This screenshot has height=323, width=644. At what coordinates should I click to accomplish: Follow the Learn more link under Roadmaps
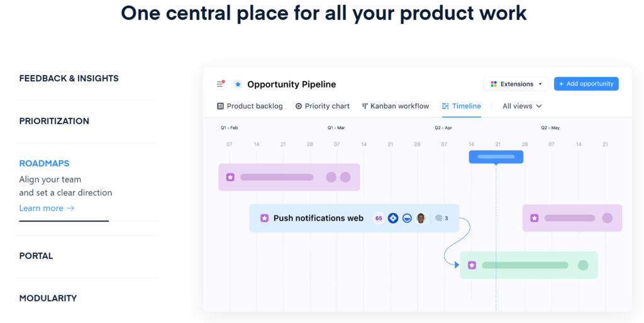pos(47,208)
